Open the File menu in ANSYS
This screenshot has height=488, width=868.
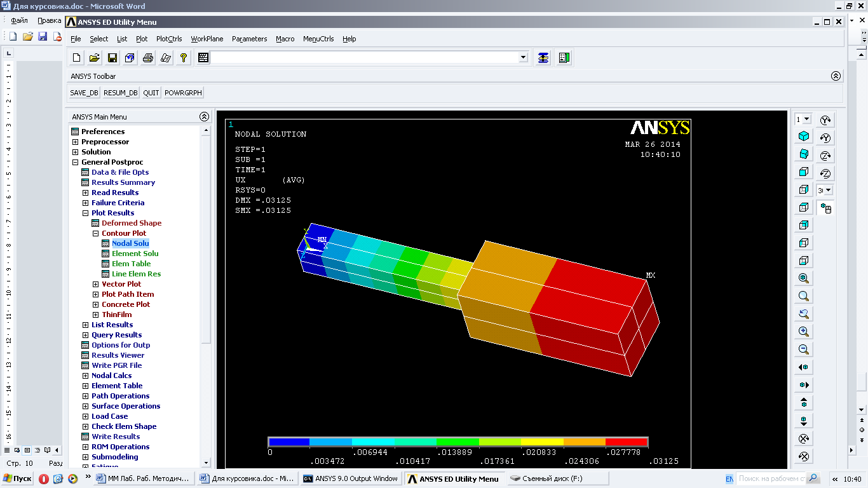pos(76,39)
